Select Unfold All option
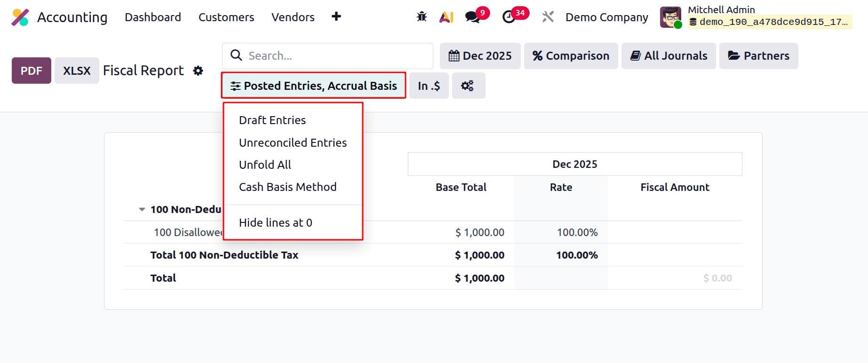Screen dimensions: 868x363 click(265, 165)
